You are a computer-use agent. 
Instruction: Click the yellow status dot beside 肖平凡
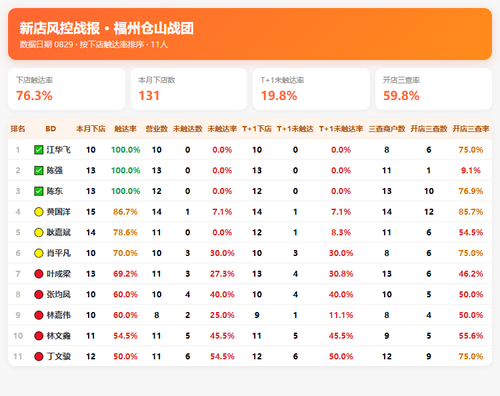click(x=39, y=253)
